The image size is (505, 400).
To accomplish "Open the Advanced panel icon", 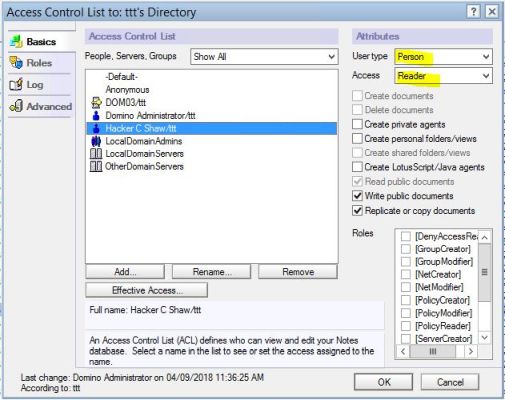I will (16, 106).
